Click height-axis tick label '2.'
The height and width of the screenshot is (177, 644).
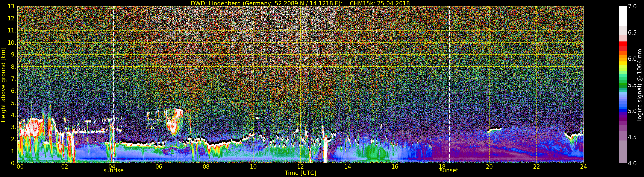tap(13, 139)
